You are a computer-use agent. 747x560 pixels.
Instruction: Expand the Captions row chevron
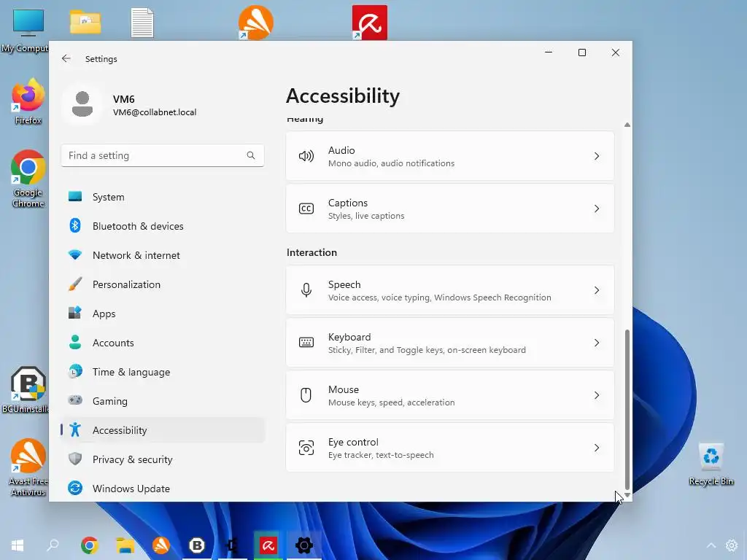coord(597,209)
